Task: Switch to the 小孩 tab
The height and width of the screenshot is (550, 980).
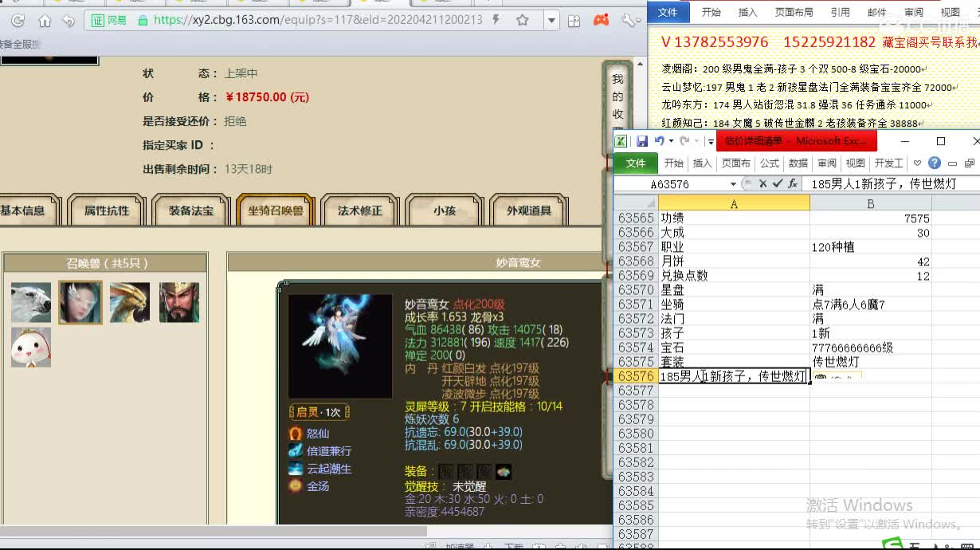Action: click(444, 210)
